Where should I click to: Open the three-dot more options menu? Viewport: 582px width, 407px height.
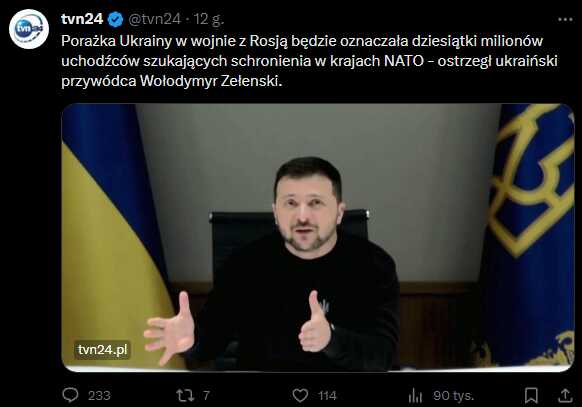[565, 19]
